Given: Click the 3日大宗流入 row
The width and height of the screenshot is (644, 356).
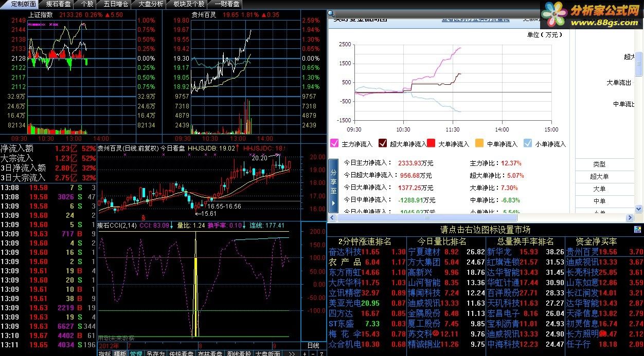Looking at the screenshot, I should click(x=48, y=178).
